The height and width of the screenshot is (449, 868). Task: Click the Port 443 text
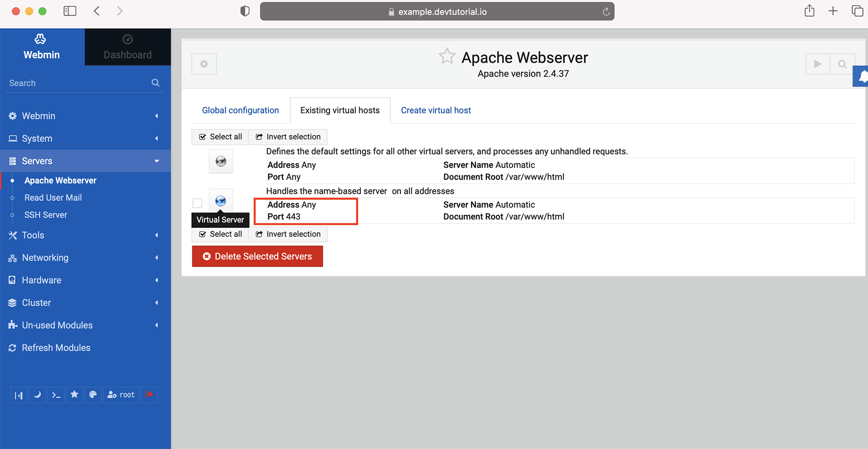(284, 216)
